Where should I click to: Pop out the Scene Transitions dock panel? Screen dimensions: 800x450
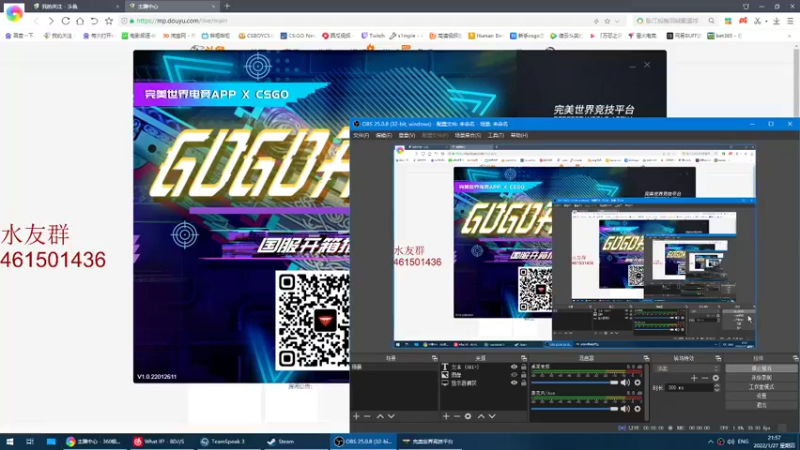(718, 358)
